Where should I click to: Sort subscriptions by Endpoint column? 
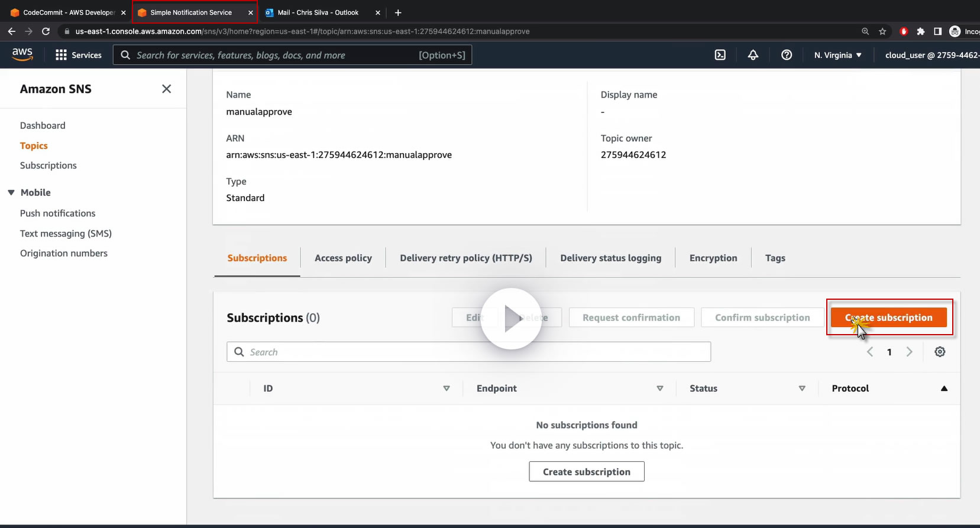click(660, 388)
